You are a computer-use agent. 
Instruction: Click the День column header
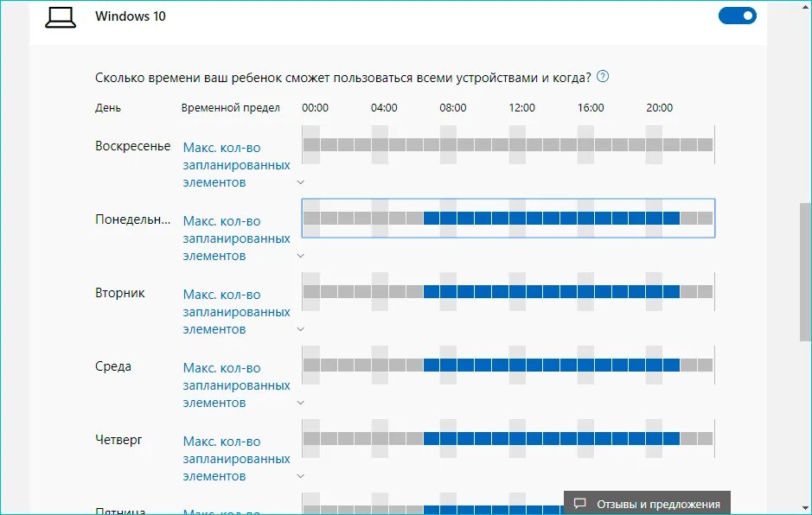click(108, 108)
